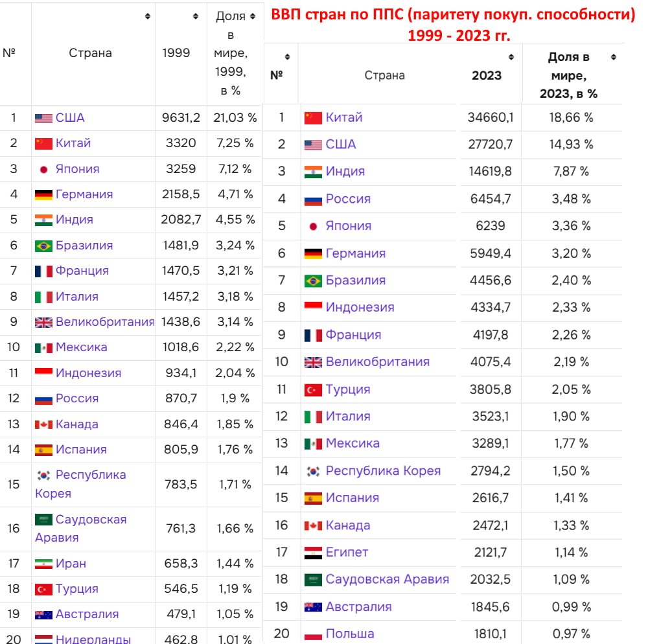Sort 1999 table by the 1999 column
648x644 pixels.
click(196, 16)
